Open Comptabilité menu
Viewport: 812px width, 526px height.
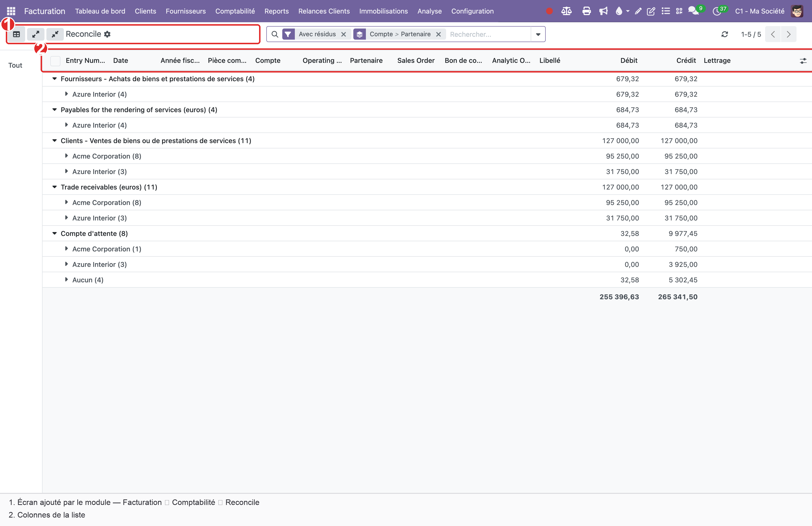(235, 11)
